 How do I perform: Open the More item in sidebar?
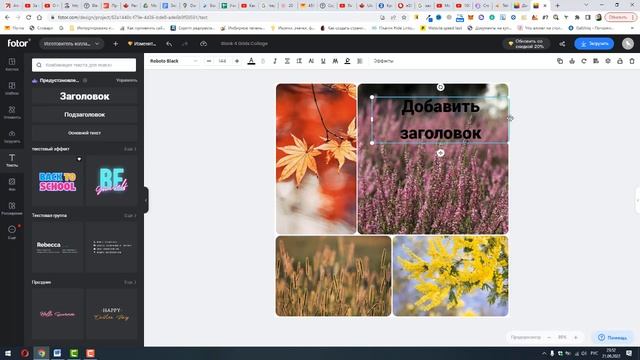click(12, 232)
